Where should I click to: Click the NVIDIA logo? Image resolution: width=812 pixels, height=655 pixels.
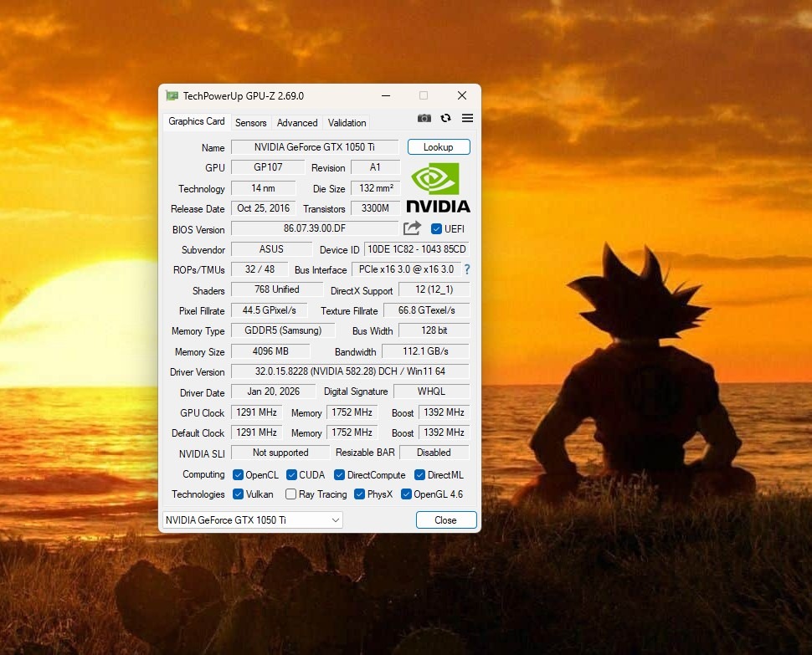pyautogui.click(x=438, y=188)
